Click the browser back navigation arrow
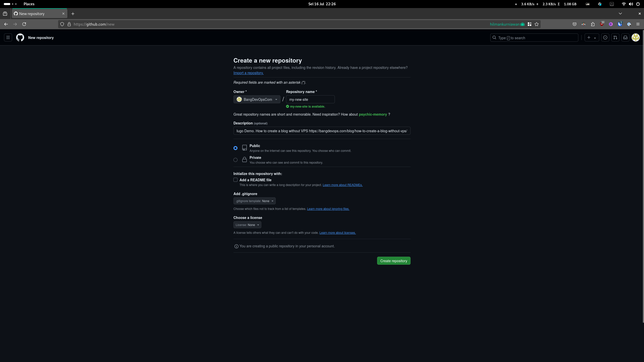 (x=6, y=24)
